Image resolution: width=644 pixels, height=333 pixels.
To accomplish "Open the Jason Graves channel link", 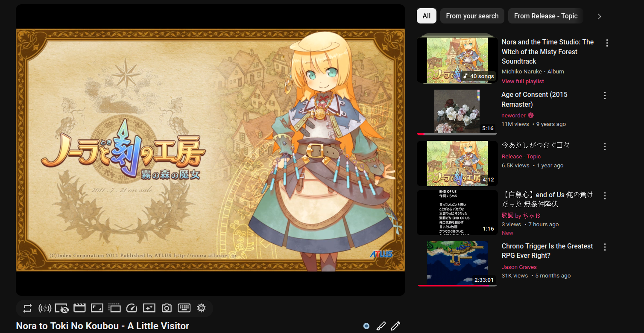I will [519, 267].
